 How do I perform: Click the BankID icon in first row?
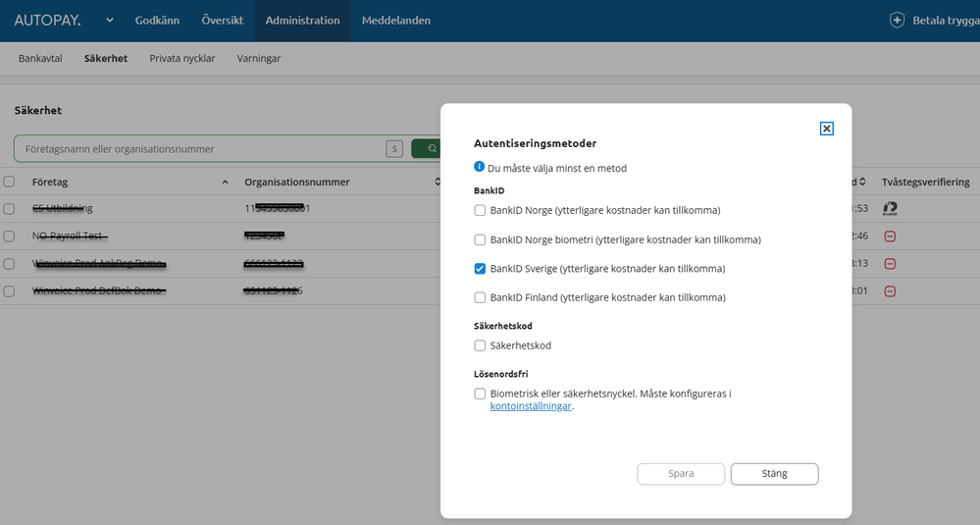coord(890,209)
